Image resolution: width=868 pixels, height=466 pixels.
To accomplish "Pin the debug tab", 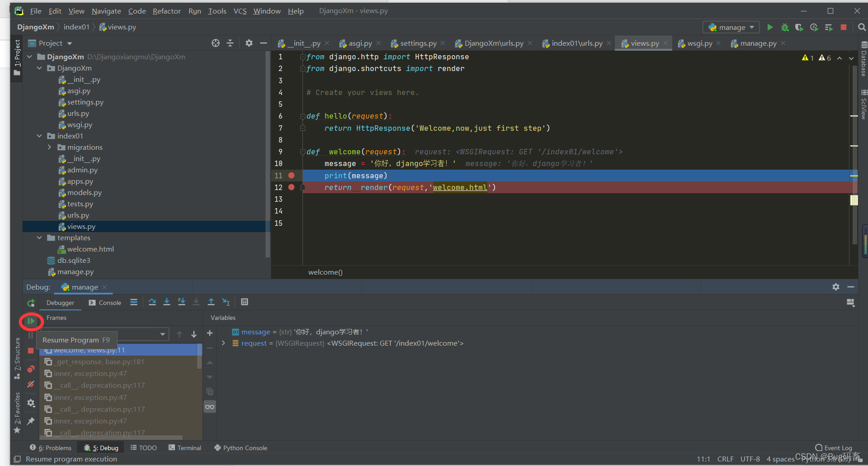I will pos(31,421).
